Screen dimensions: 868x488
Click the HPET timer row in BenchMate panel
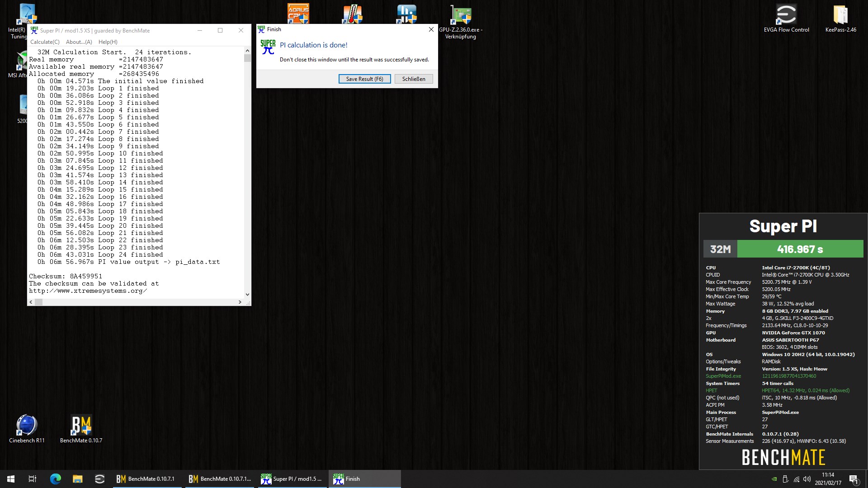[x=778, y=390]
